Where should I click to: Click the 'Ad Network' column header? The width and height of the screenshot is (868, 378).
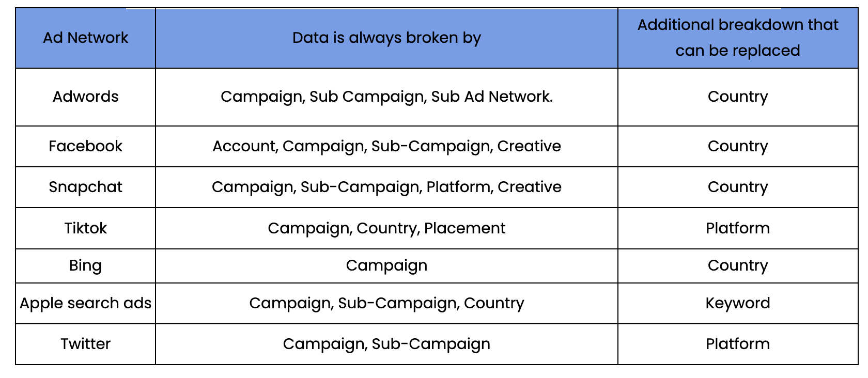[x=85, y=38]
